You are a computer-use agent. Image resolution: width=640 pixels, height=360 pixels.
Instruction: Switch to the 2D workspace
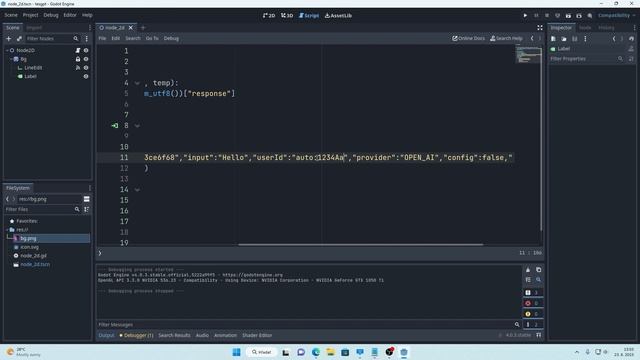click(x=269, y=16)
